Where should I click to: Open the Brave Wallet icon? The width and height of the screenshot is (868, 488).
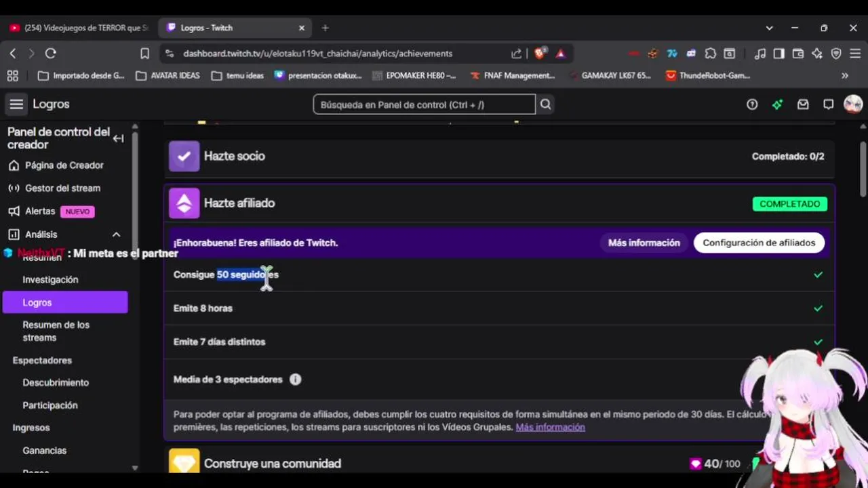[x=798, y=54]
